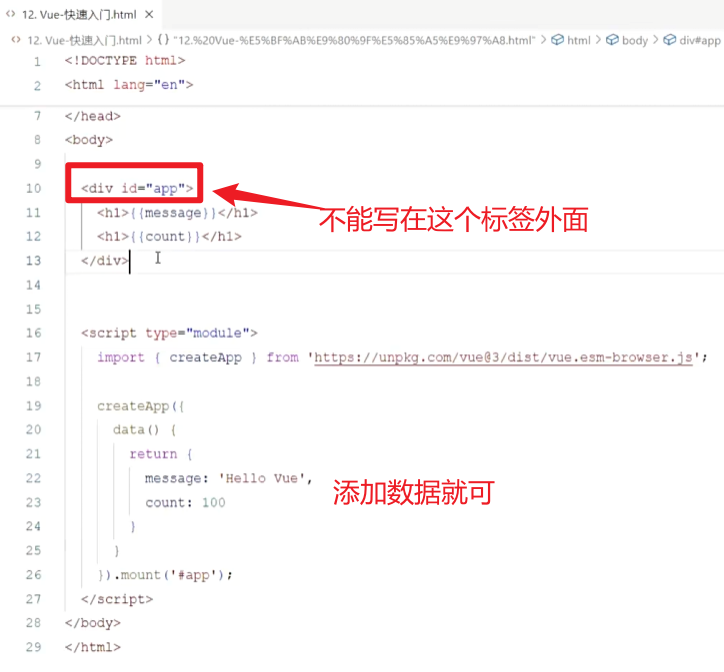The image size is (724, 672).
Task: Select the div#app breadcrumb item
Action: point(700,41)
